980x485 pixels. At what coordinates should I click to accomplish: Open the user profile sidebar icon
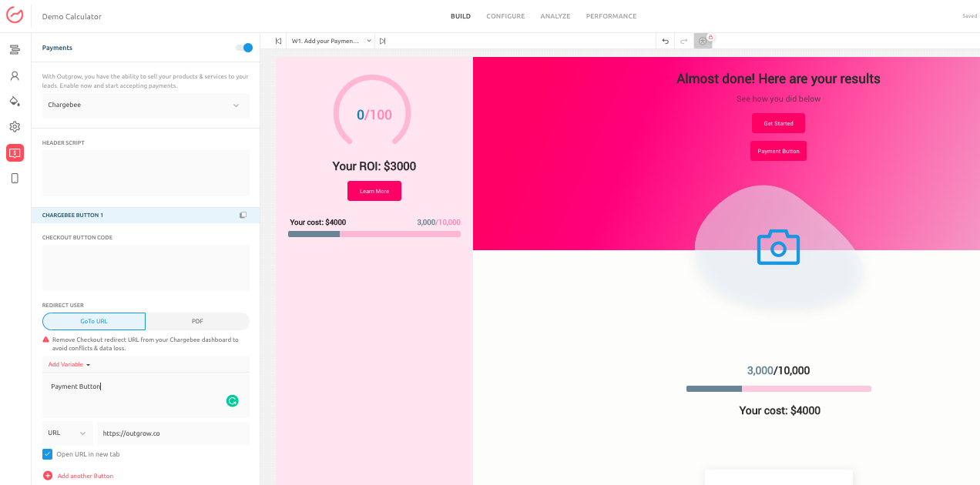(x=15, y=76)
